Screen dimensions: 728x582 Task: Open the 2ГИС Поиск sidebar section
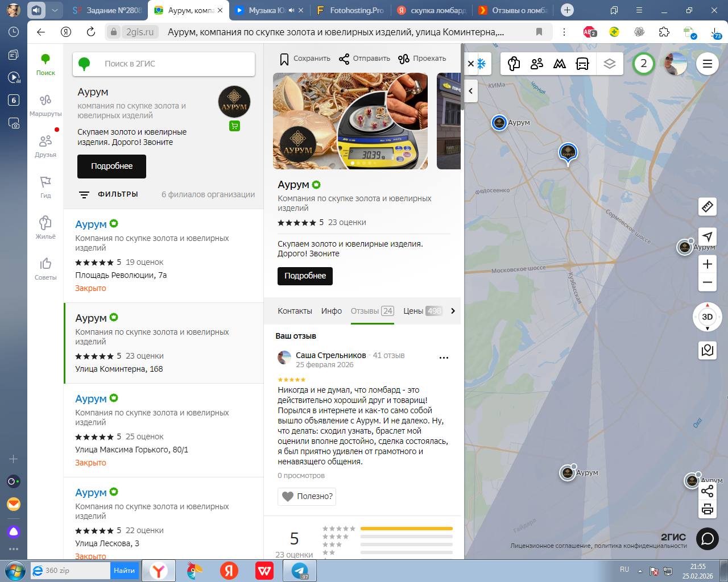point(45,64)
